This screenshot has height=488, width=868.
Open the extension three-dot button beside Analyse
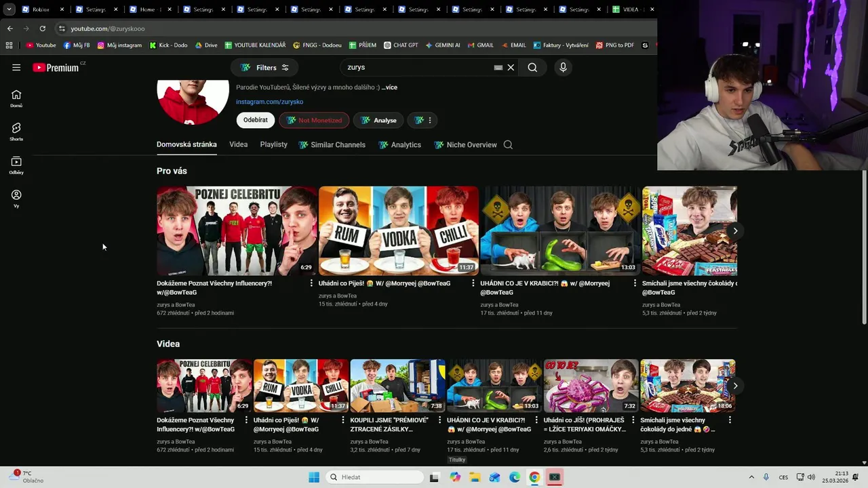point(423,120)
